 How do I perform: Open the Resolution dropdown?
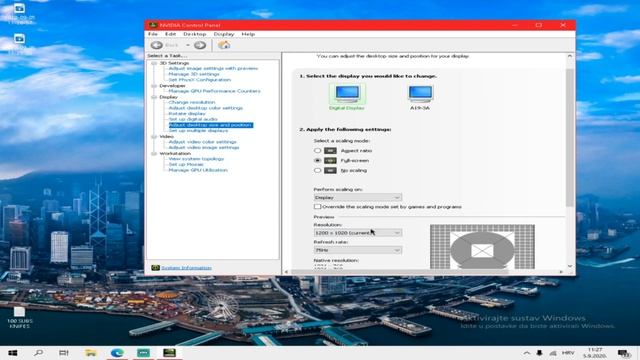point(358,233)
